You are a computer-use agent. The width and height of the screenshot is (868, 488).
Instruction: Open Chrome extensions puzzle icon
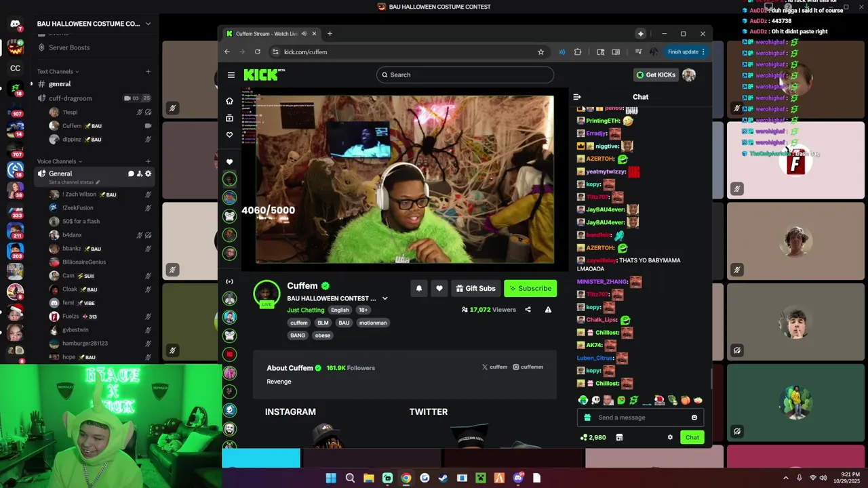tap(578, 52)
